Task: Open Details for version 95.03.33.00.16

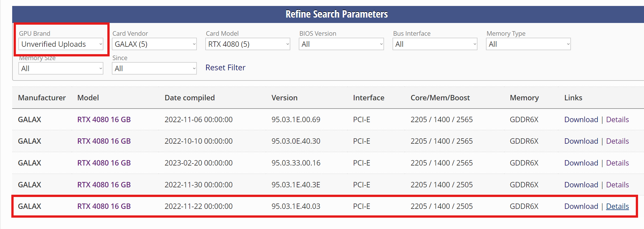Action: point(617,163)
